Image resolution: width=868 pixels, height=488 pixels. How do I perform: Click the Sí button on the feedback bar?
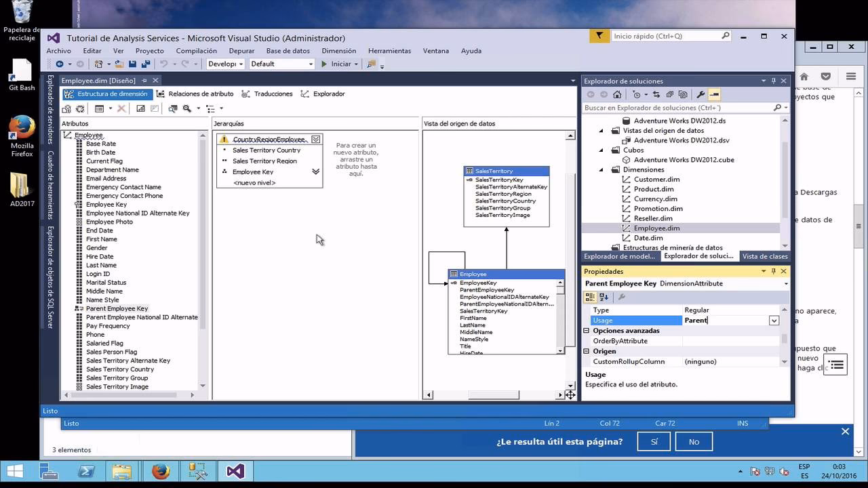(654, 441)
